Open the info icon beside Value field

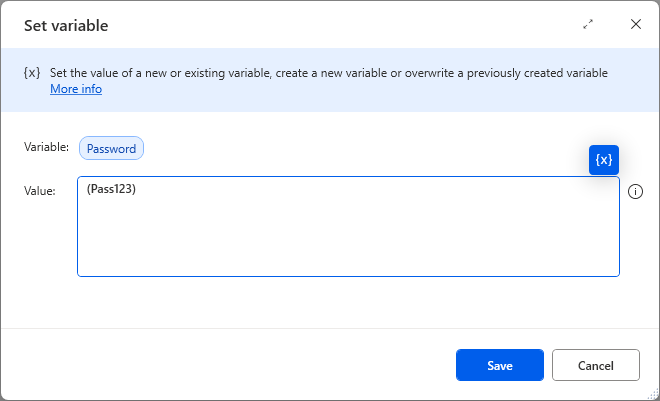(x=635, y=191)
